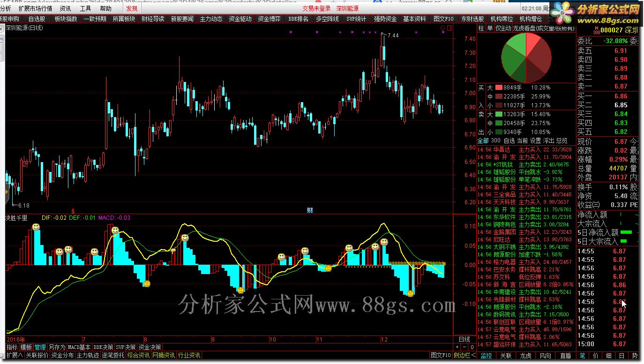Image resolution: width=644 pixels, height=364 pixels.
Task: Click the sad face marker at December MACD trough
Action: click(x=411, y=294)
